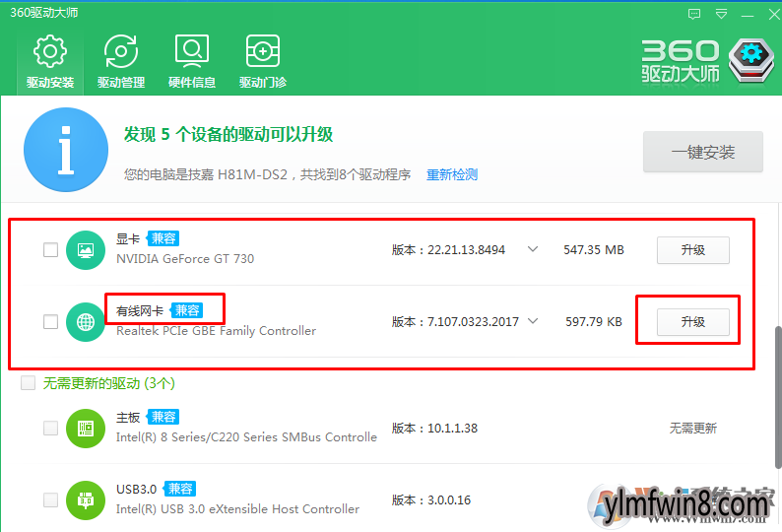Open 硬件信息 tab
This screenshot has width=782, height=532.
pos(192,62)
